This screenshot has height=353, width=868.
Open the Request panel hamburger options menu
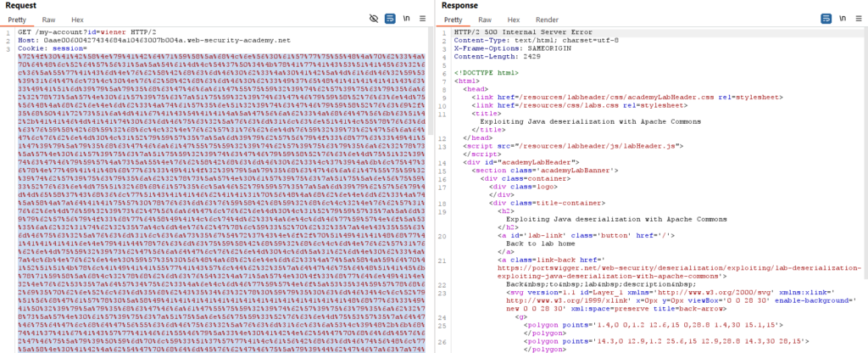point(423,19)
